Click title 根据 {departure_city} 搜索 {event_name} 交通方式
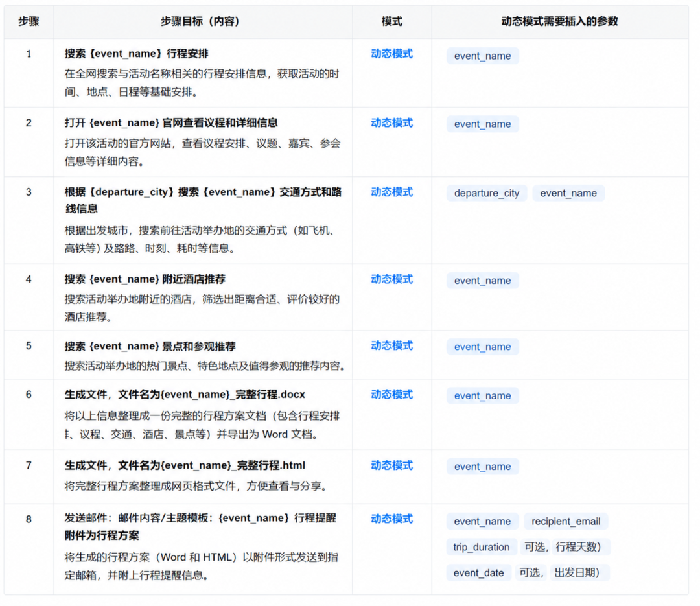This screenshot has width=700, height=606. coord(203,200)
